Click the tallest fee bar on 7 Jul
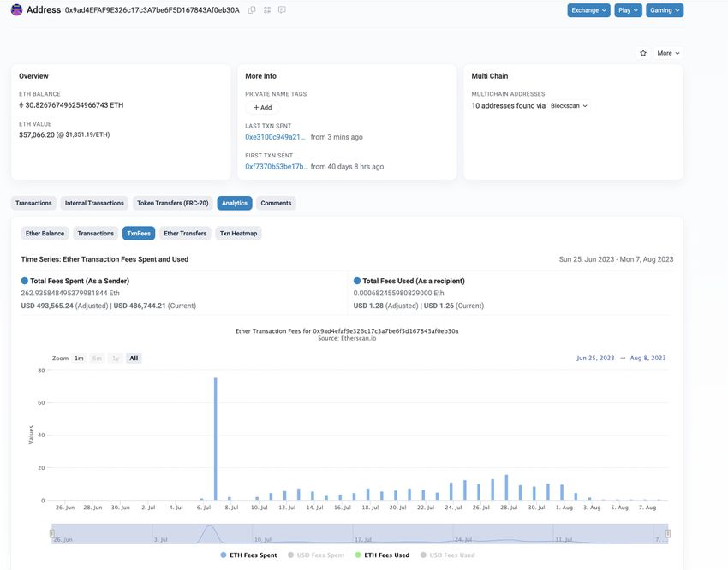The image size is (728, 570). (215, 438)
